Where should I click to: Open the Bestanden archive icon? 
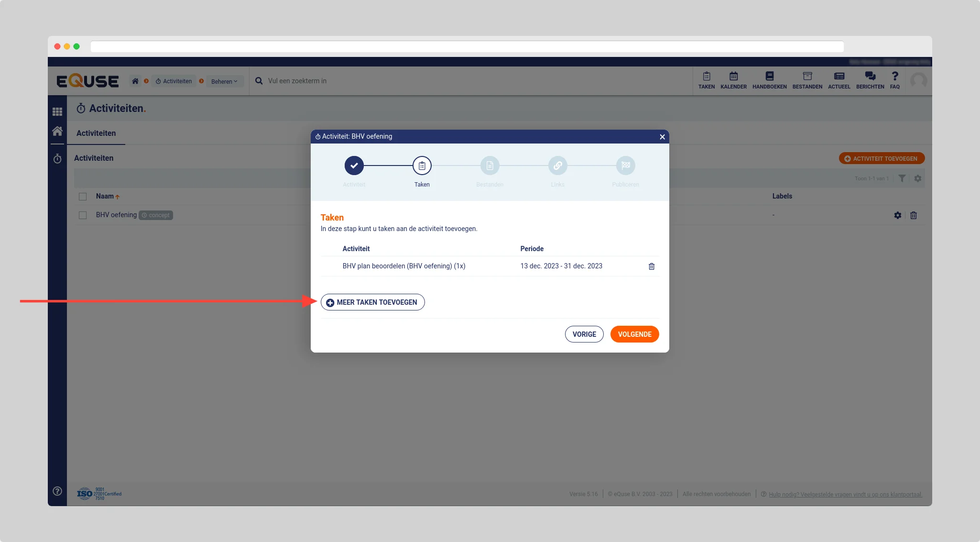(x=807, y=80)
